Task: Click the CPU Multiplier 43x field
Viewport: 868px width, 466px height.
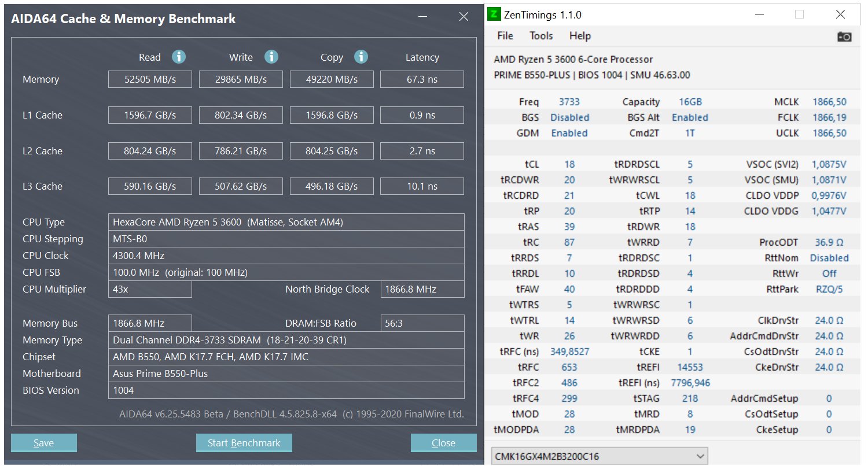Action: pos(150,289)
